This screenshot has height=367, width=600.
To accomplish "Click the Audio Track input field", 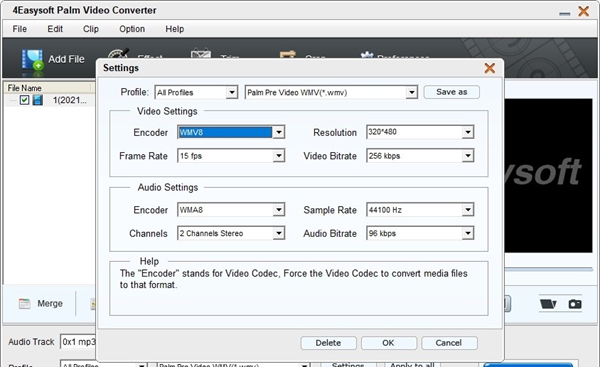I will (x=78, y=342).
